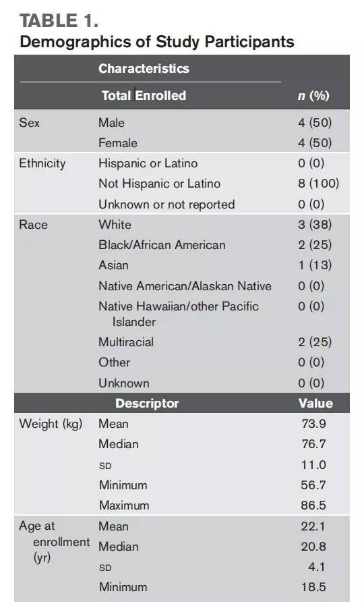Click the Descriptor section header
364x602 pixels.
click(147, 404)
